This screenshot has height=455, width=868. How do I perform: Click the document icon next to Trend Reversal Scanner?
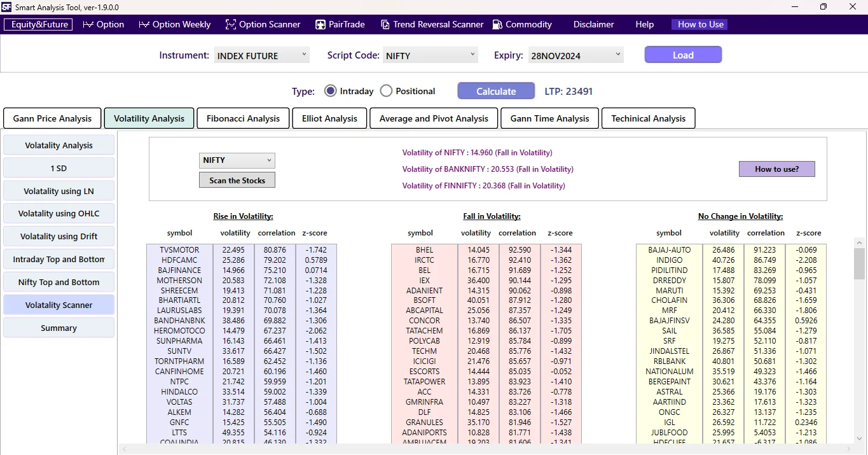pos(385,24)
